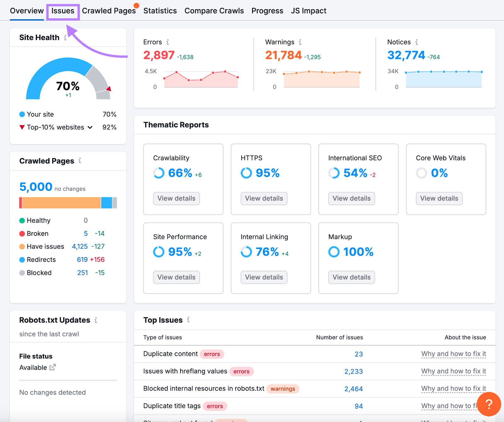Click the Crawled Pages widget info icon
504x422 pixels.
pos(80,160)
